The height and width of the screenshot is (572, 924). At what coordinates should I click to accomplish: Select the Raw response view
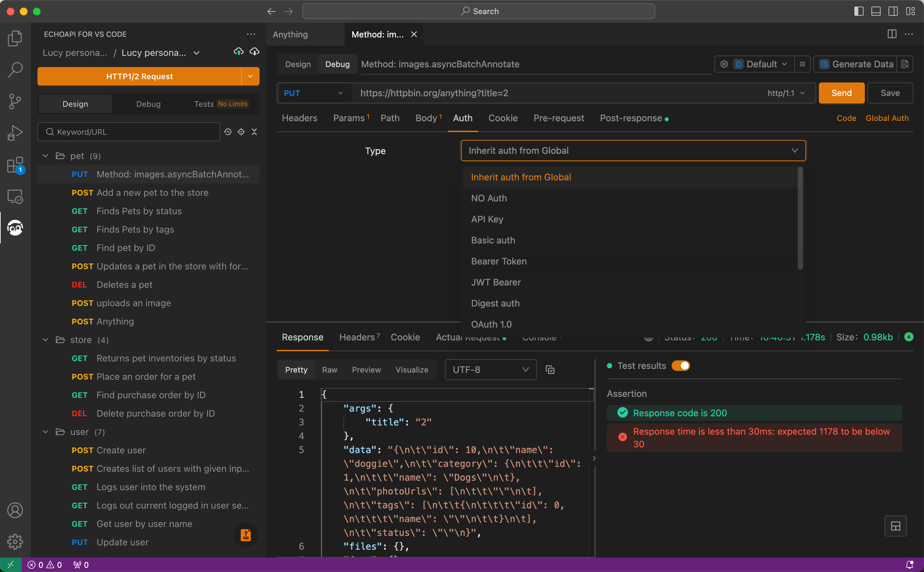(x=329, y=370)
